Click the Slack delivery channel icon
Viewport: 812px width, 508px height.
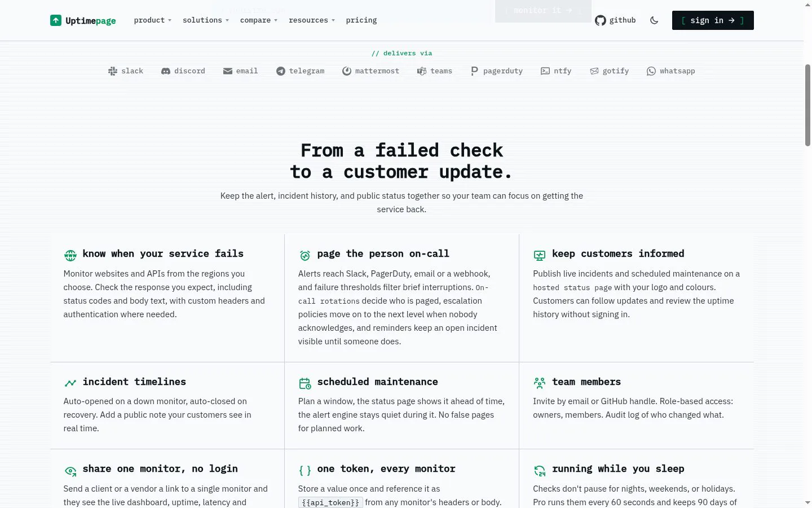pyautogui.click(x=113, y=71)
